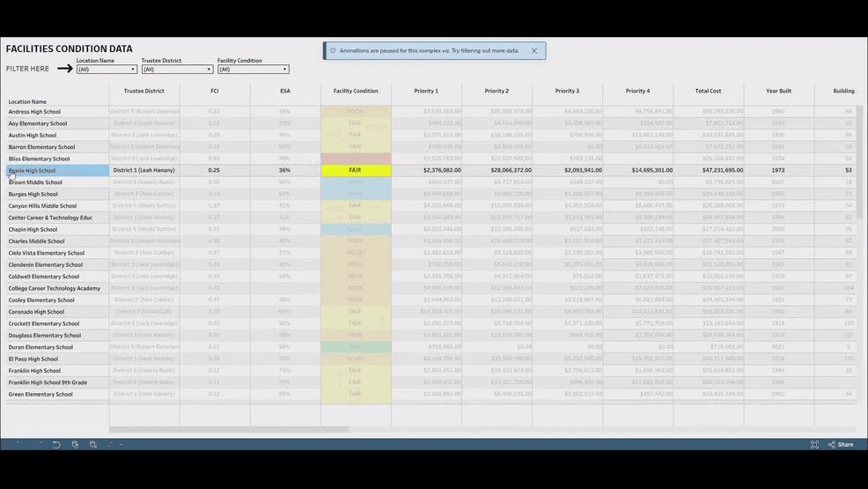This screenshot has width=868, height=489.
Task: Select the Austin High School row
Action: [x=32, y=135]
